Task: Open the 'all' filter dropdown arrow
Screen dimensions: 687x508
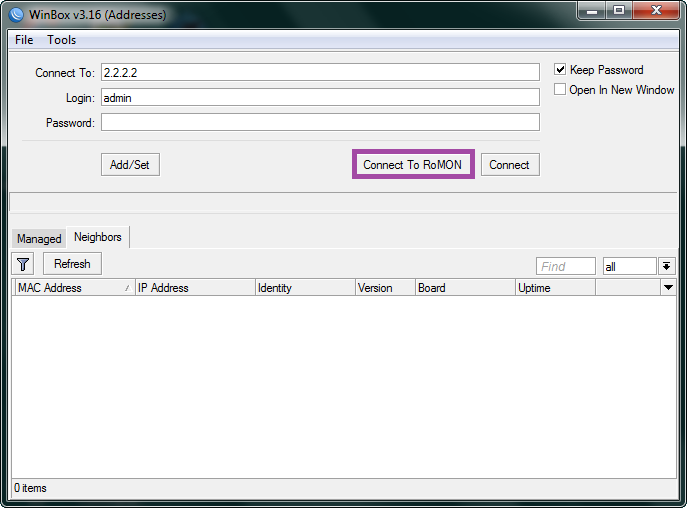Action: [x=666, y=266]
